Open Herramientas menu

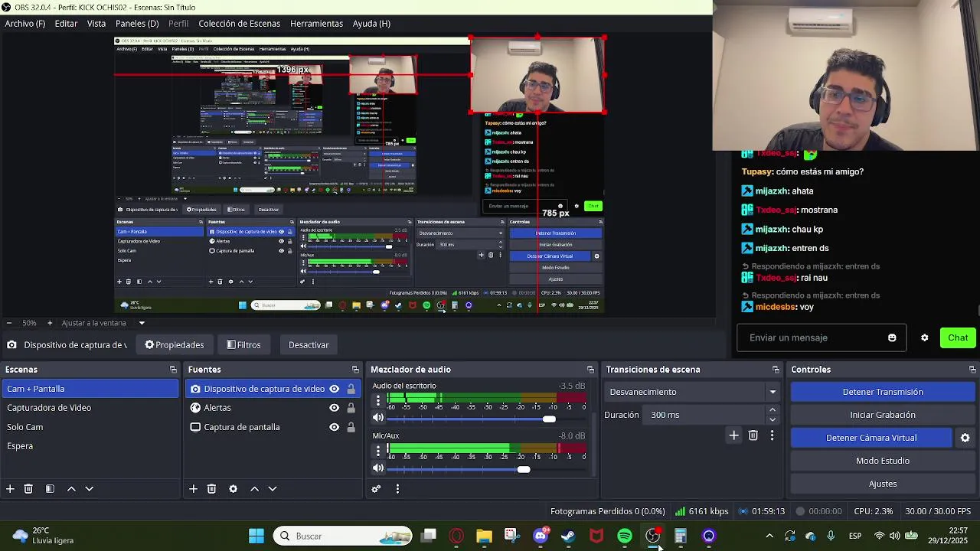[316, 24]
